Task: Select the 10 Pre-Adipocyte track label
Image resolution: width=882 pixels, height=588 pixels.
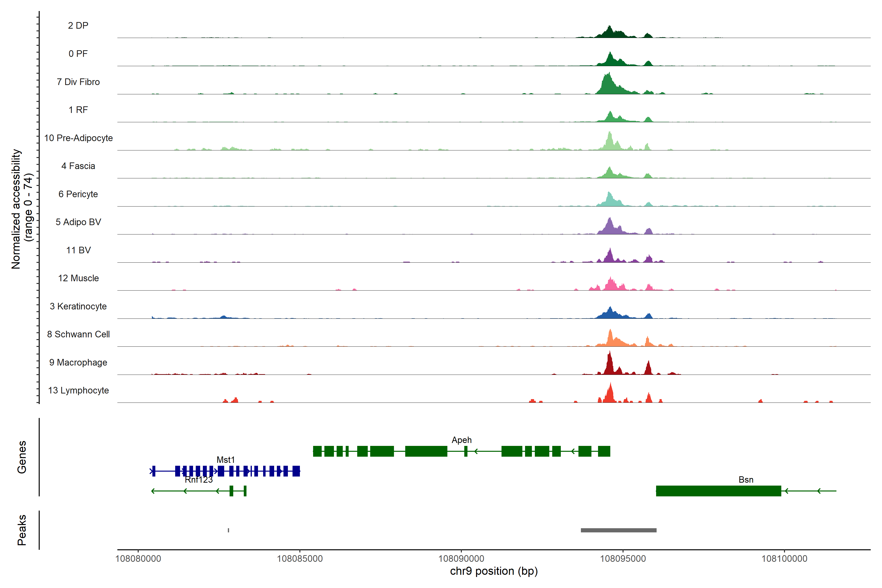Action: tap(78, 138)
